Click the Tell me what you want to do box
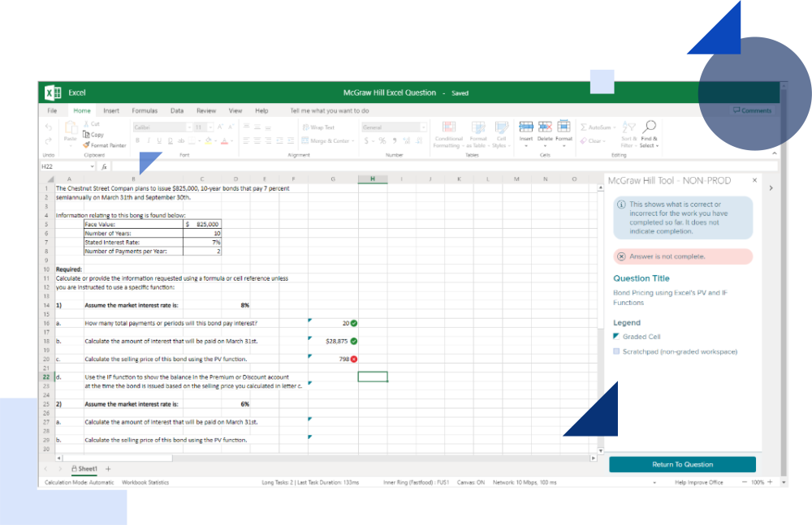The height and width of the screenshot is (525, 812). [x=330, y=111]
